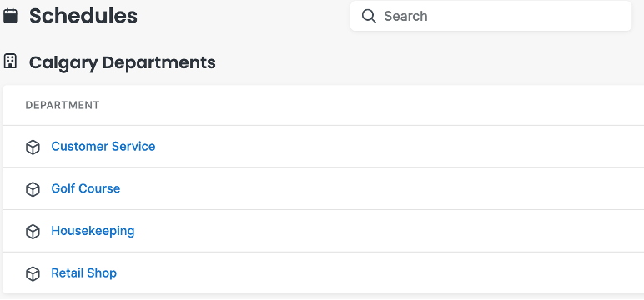Click the Search placeholder text
Viewport: 644px width, 300px height.
coord(405,16)
